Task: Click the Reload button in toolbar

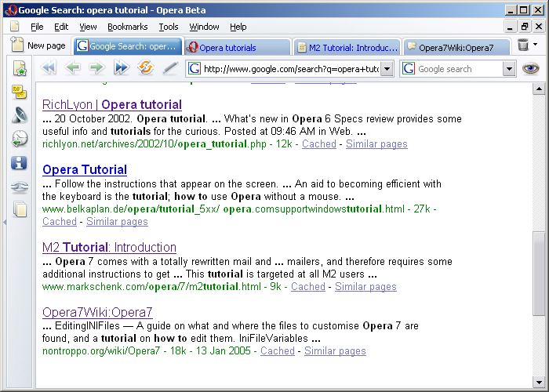Action: click(x=145, y=68)
